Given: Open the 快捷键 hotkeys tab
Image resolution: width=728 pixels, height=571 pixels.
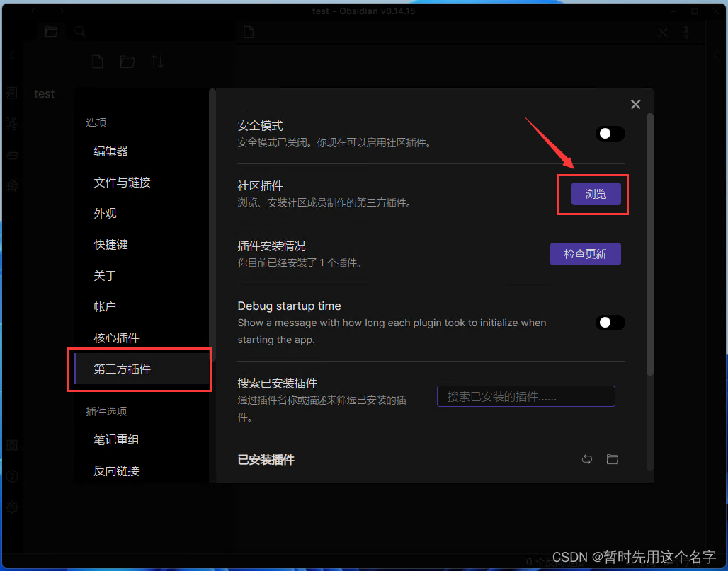Looking at the screenshot, I should tap(142, 244).
